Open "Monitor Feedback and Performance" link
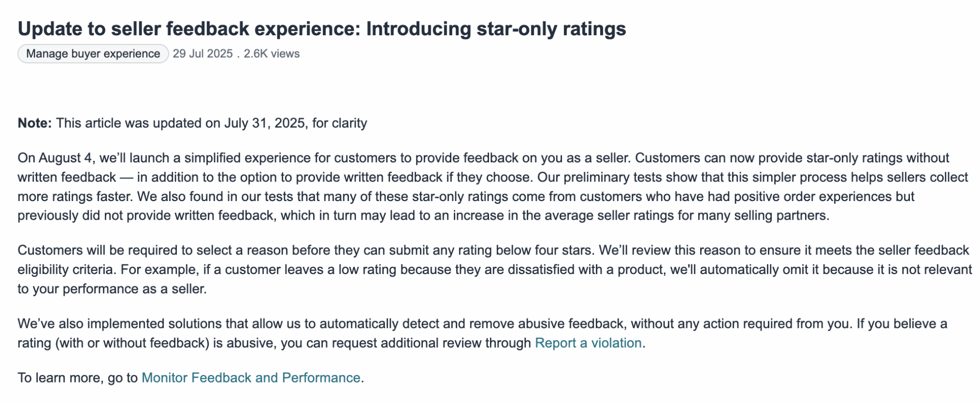The image size is (980, 405). (251, 378)
